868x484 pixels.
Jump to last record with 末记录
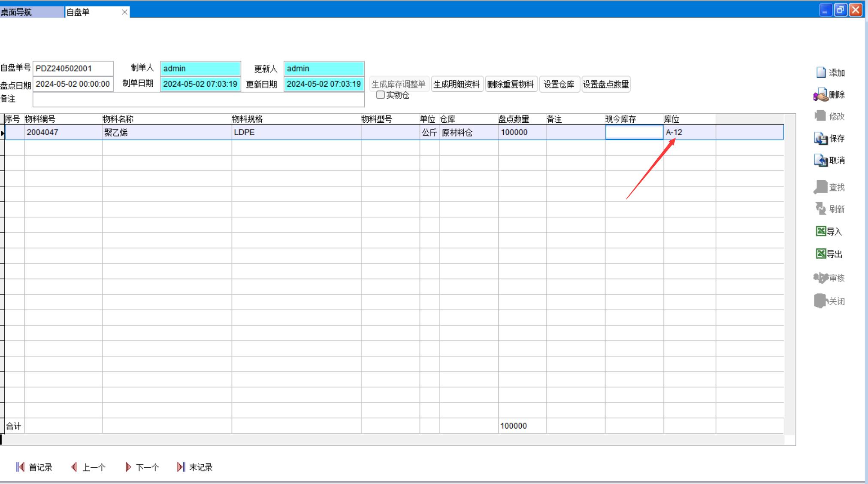tap(195, 467)
